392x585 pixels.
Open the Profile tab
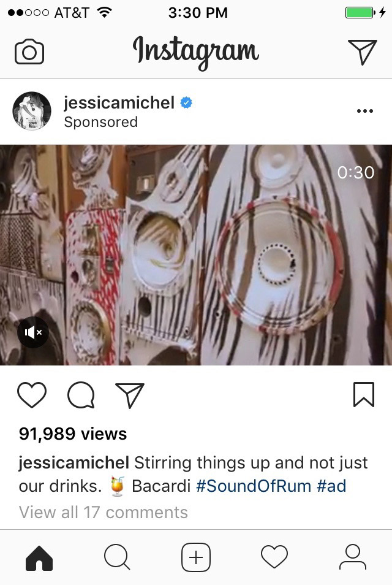click(x=353, y=557)
